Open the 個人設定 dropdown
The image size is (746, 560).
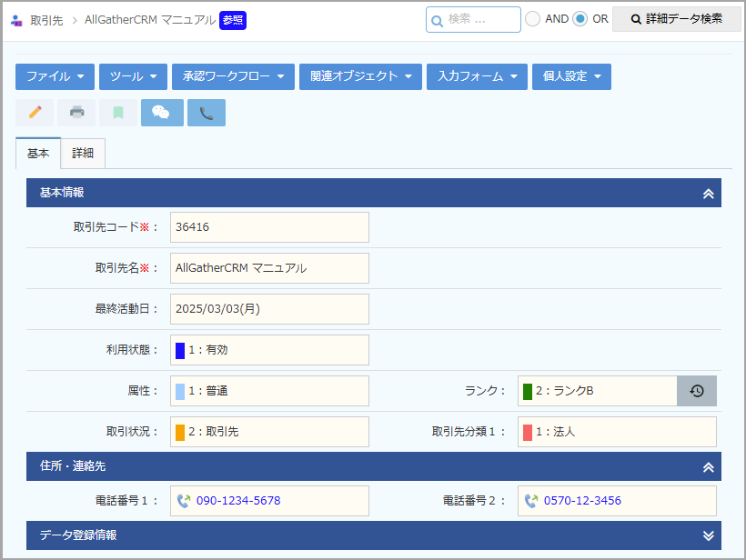point(571,76)
